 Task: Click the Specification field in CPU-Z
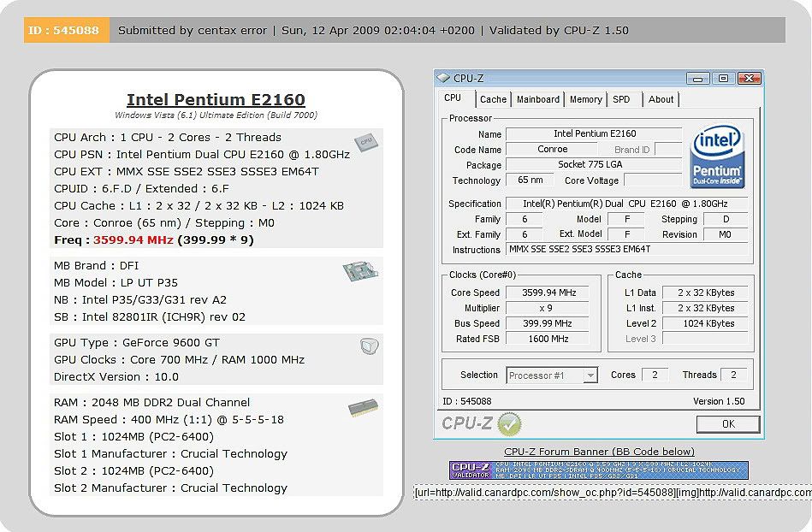[x=626, y=204]
